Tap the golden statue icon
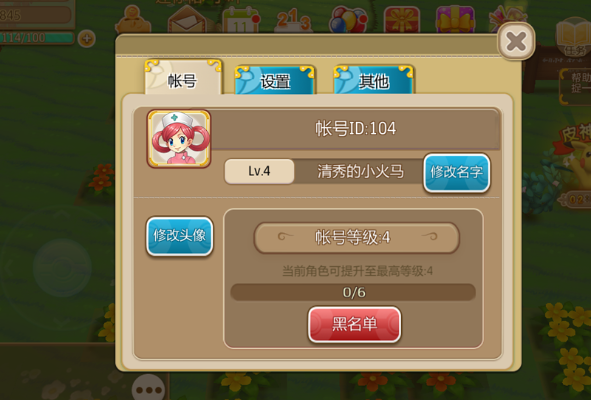This screenshot has height=400, width=591. click(x=133, y=20)
